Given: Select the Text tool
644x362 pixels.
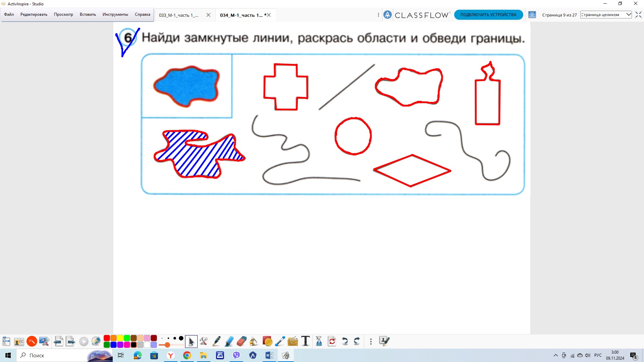Looking at the screenshot, I should (x=306, y=341).
